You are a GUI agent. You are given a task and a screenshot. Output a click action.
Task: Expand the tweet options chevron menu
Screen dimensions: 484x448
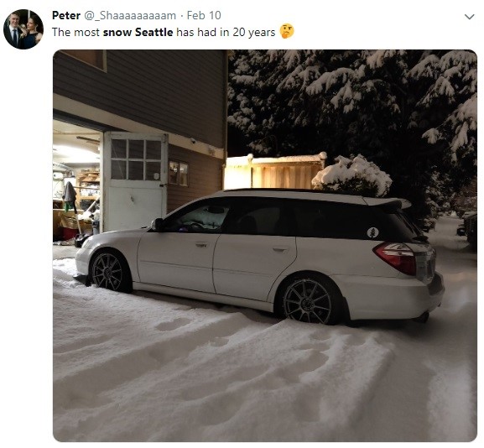point(469,17)
